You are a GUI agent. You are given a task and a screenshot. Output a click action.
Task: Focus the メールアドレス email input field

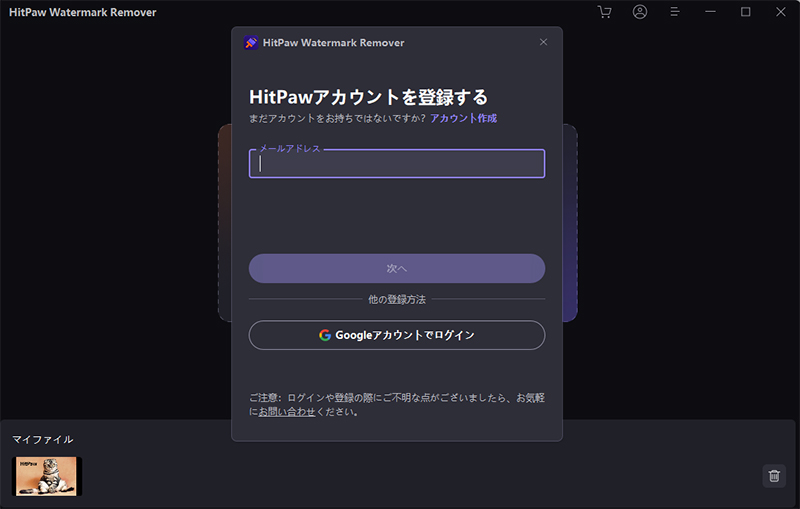pos(396,164)
